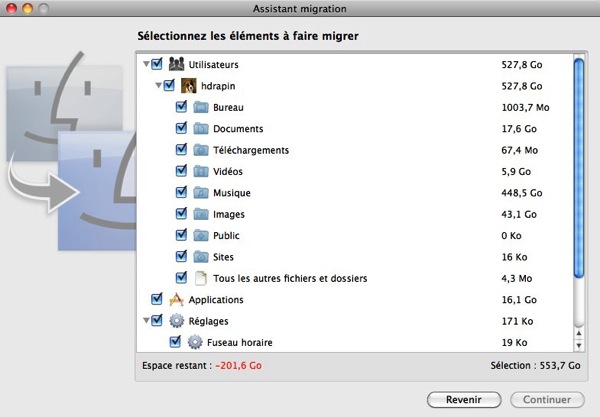Collapse the hdrapin disclosure triangle

click(x=157, y=86)
